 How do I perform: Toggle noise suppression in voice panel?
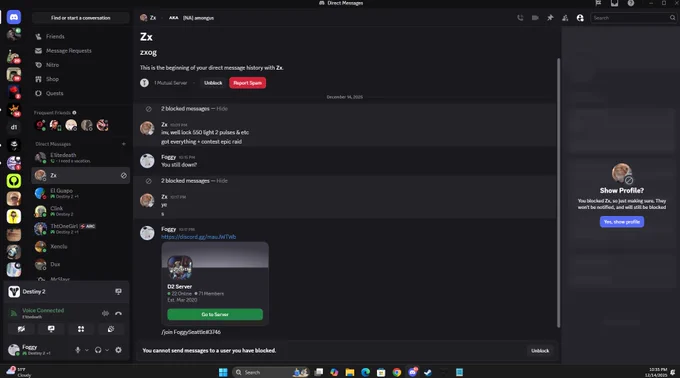(105, 313)
